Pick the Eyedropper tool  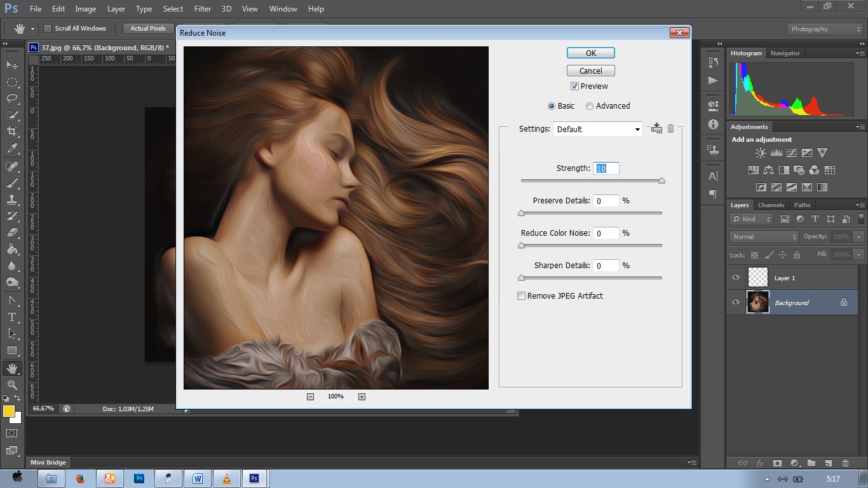[12, 149]
